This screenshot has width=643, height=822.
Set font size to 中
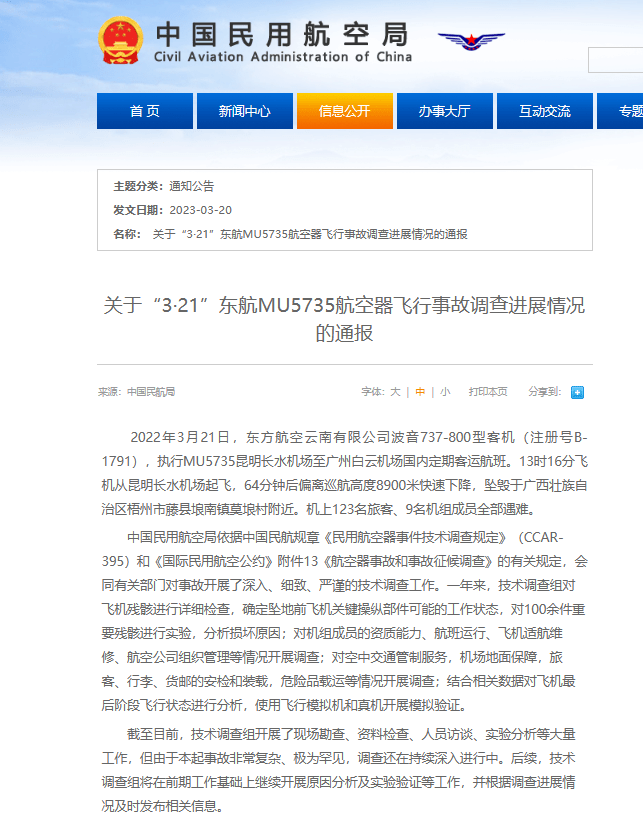(x=420, y=392)
